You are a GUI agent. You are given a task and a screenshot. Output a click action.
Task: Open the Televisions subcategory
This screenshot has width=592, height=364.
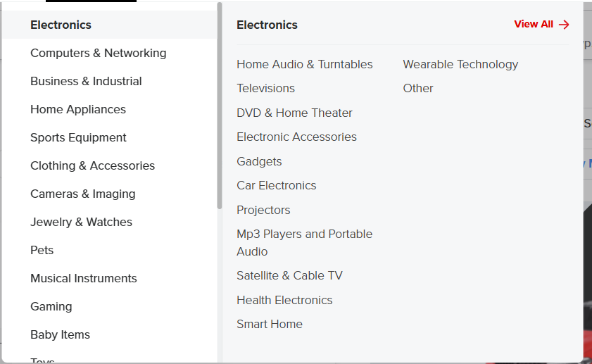pos(265,88)
